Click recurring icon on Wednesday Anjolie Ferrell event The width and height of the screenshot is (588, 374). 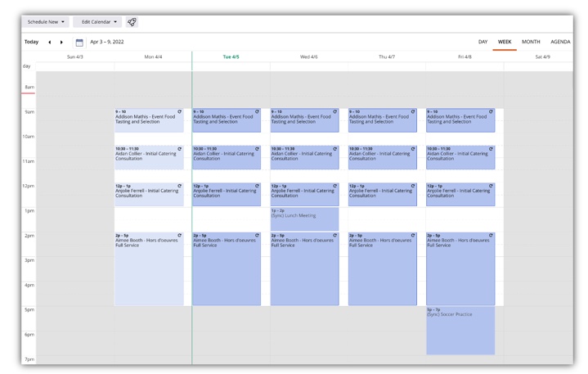(x=334, y=186)
